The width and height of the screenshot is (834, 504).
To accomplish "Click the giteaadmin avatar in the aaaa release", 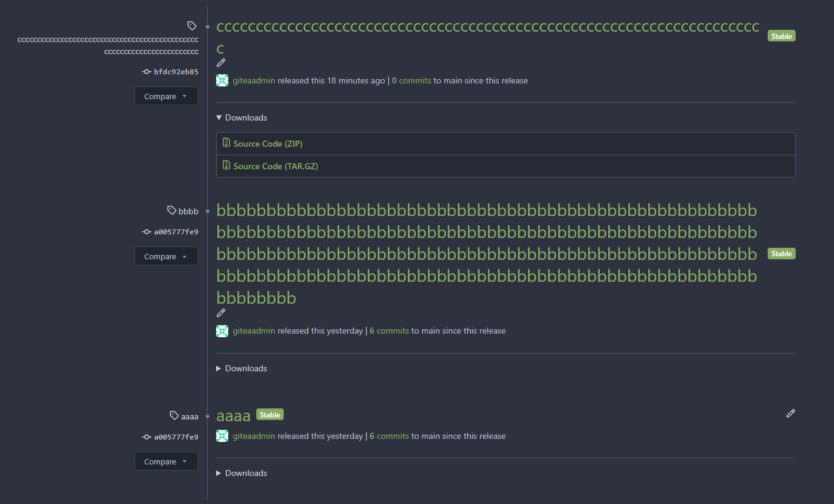I will click(x=222, y=436).
